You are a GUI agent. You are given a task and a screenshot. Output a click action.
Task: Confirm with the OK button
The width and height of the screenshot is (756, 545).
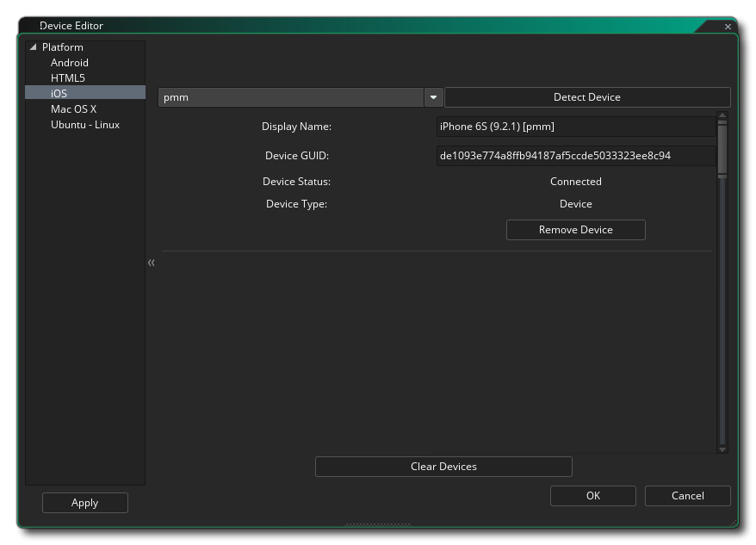592,496
